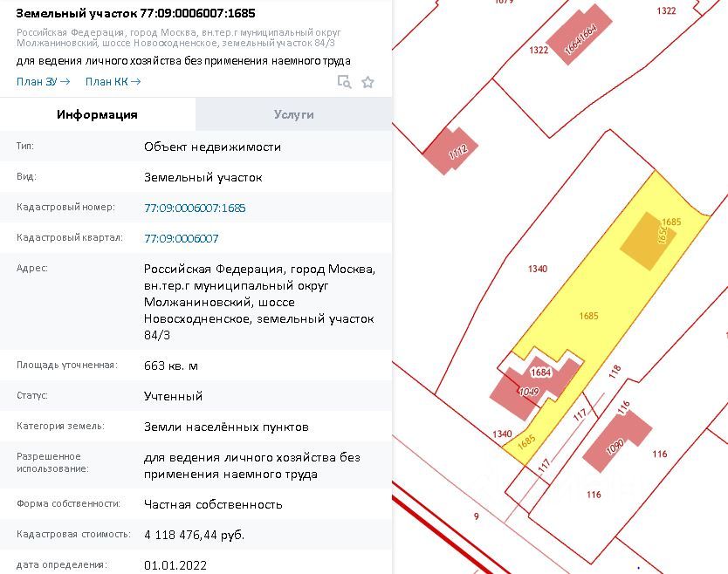Select yellow parcel 1685 on map
This screenshot has height=574, width=728.
(588, 316)
